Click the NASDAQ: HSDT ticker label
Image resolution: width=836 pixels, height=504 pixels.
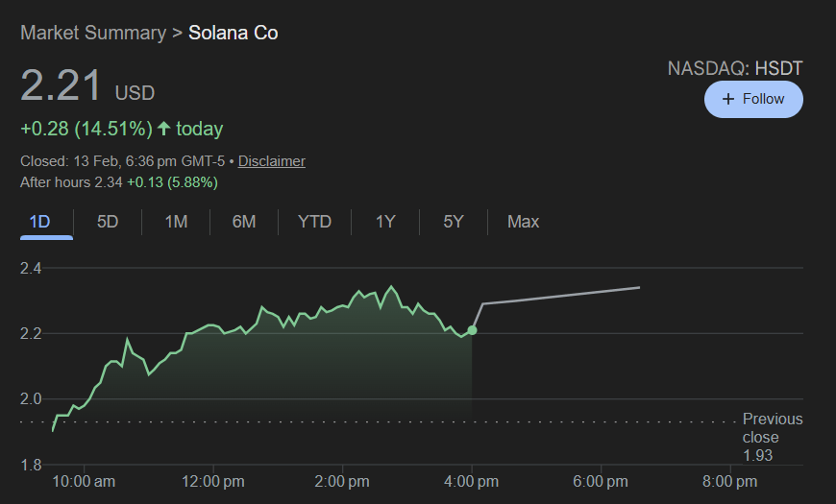(x=735, y=68)
